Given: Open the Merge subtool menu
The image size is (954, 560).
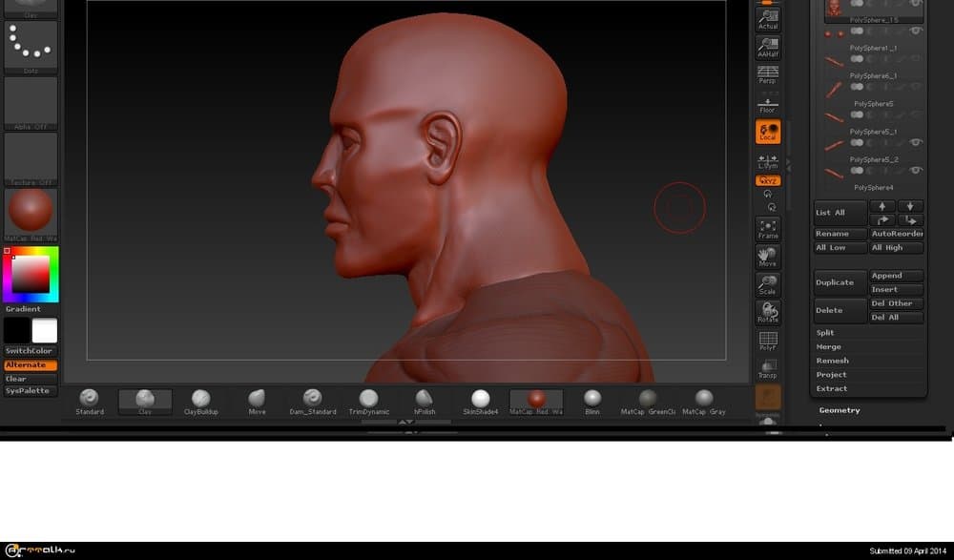Looking at the screenshot, I should click(827, 347).
